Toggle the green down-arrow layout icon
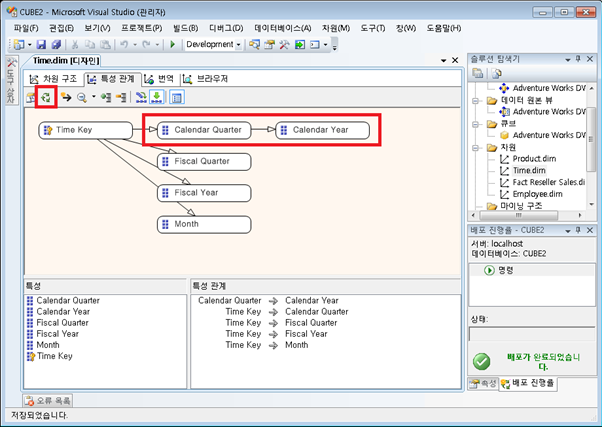 click(x=157, y=97)
